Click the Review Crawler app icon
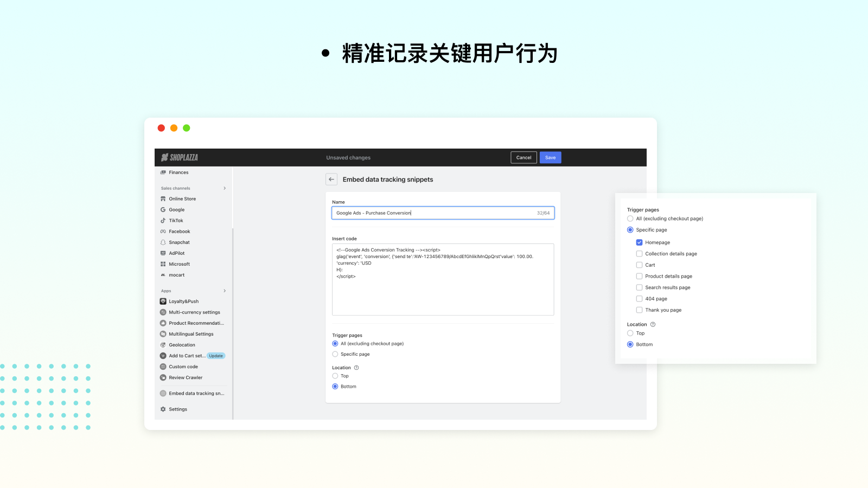The width and height of the screenshot is (868, 488). (x=163, y=377)
